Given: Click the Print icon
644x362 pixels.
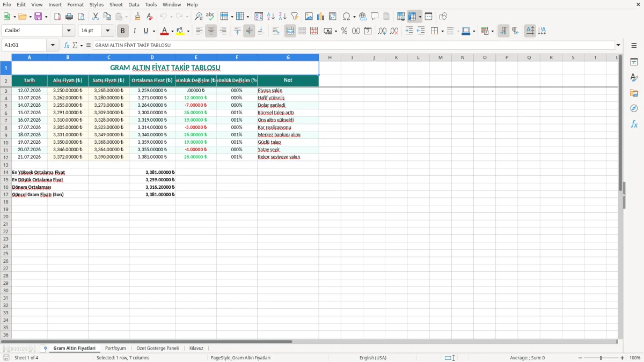Looking at the screenshot, I should [x=69, y=17].
